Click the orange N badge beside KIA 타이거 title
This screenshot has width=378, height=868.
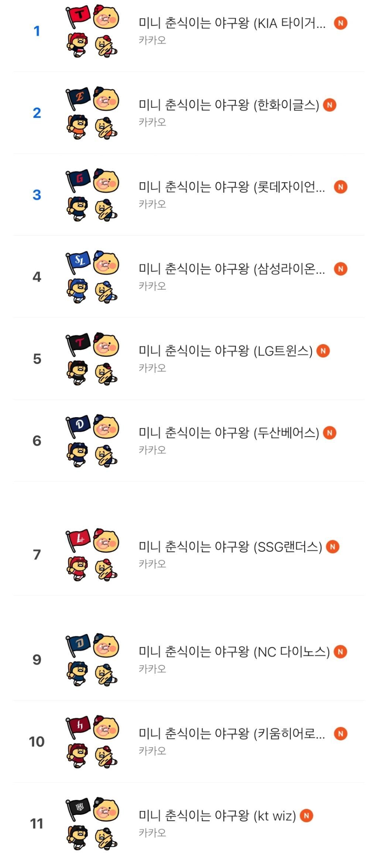pyautogui.click(x=341, y=23)
